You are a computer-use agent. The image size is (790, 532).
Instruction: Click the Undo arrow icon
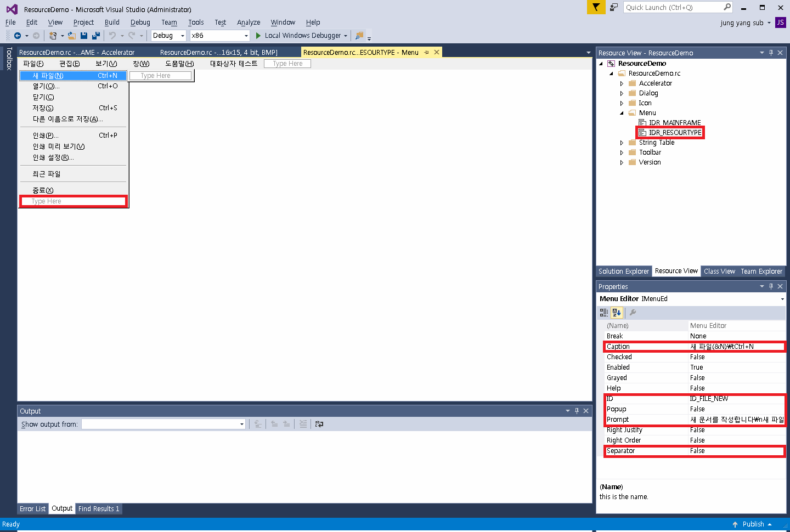(x=112, y=36)
